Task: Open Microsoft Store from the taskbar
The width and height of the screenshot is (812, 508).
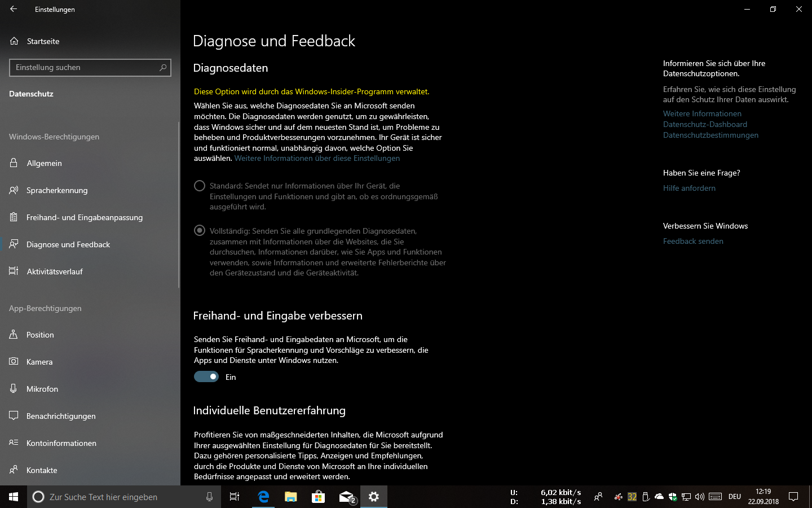Action: (319, 497)
